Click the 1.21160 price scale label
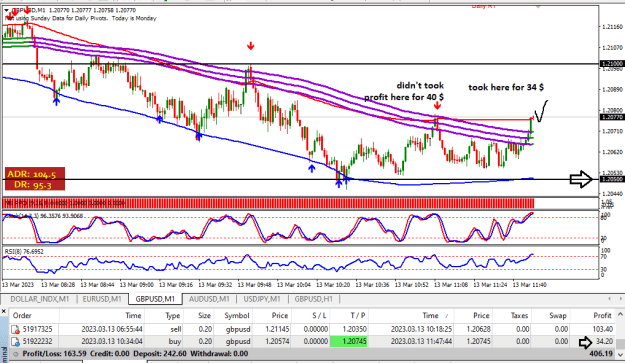 (x=612, y=27)
